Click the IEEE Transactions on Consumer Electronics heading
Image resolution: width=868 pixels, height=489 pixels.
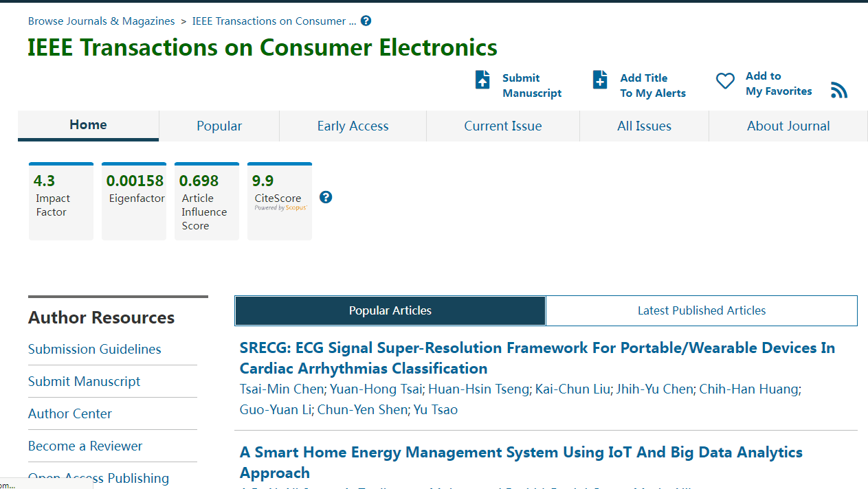coord(263,47)
